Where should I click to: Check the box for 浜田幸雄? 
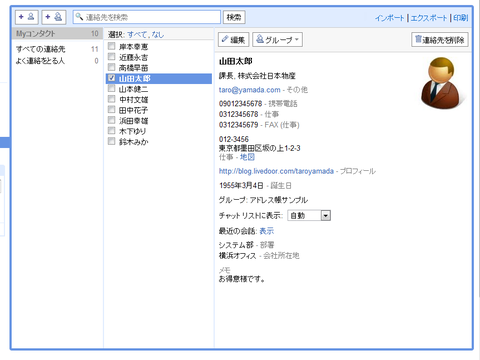111,120
